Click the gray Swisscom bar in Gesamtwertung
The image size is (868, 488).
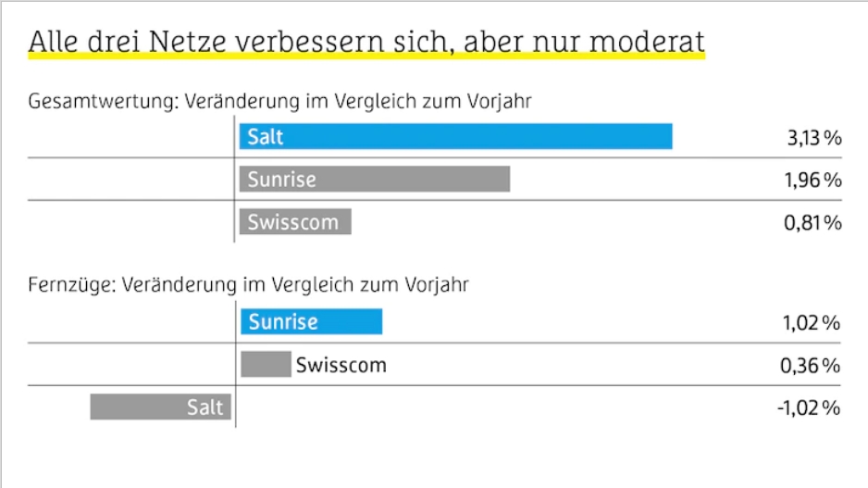point(295,221)
